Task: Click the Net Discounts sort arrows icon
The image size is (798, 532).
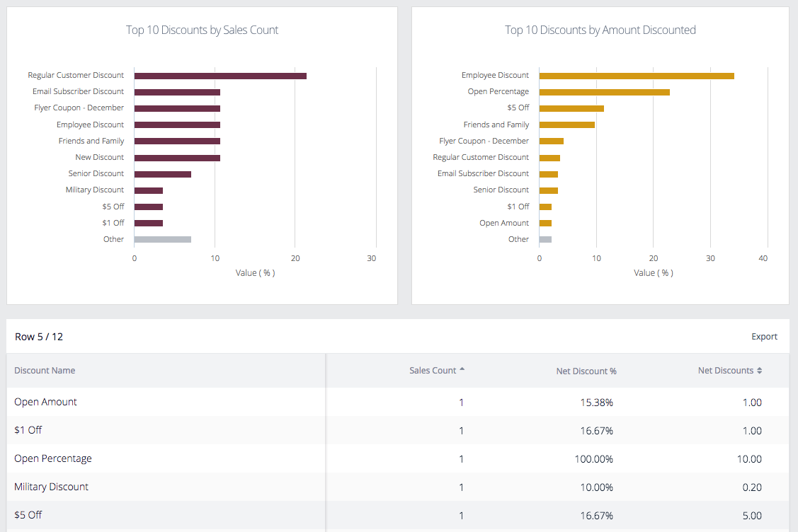Action: click(x=759, y=370)
